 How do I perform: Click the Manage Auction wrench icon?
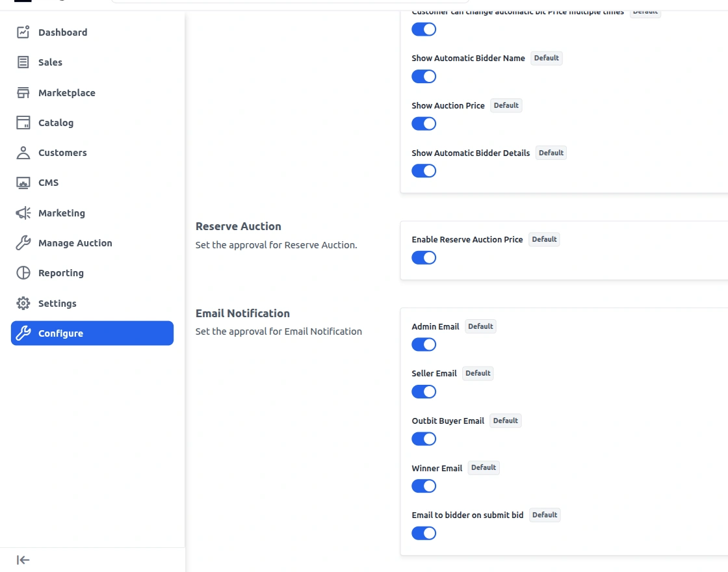[x=22, y=242]
